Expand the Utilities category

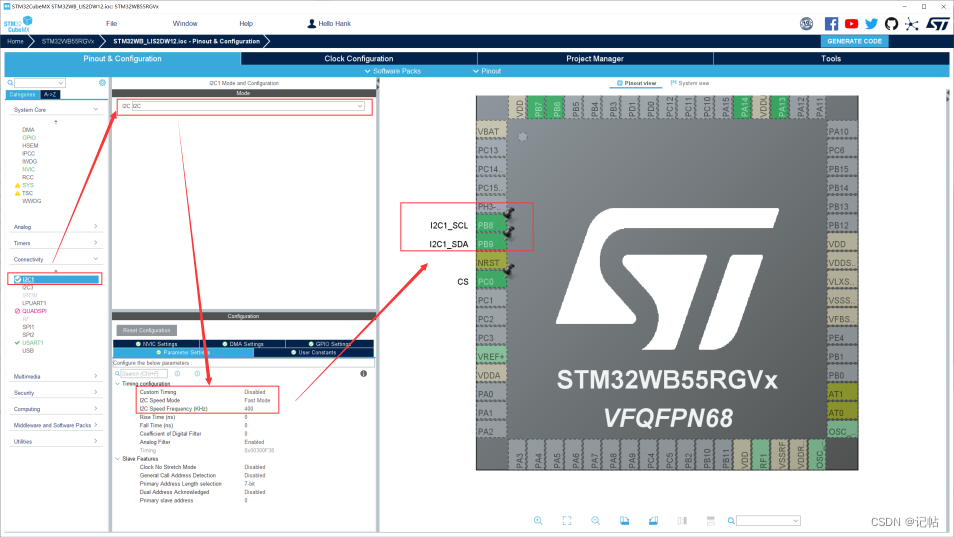click(x=96, y=441)
